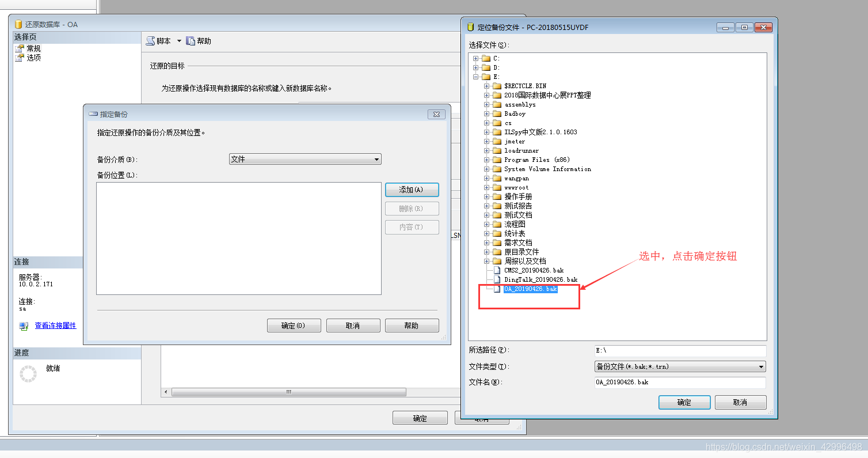
Task: Expand the D: drive node
Action: point(475,67)
